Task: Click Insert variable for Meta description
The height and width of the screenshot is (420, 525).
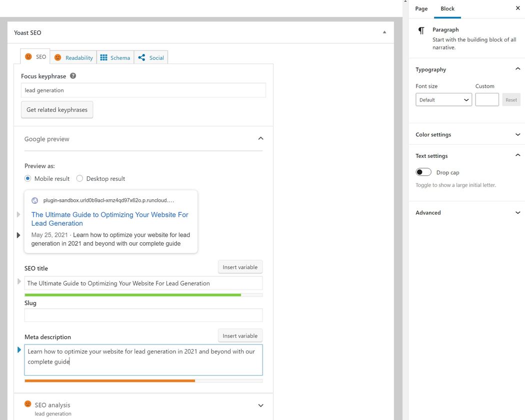Action: (x=240, y=336)
